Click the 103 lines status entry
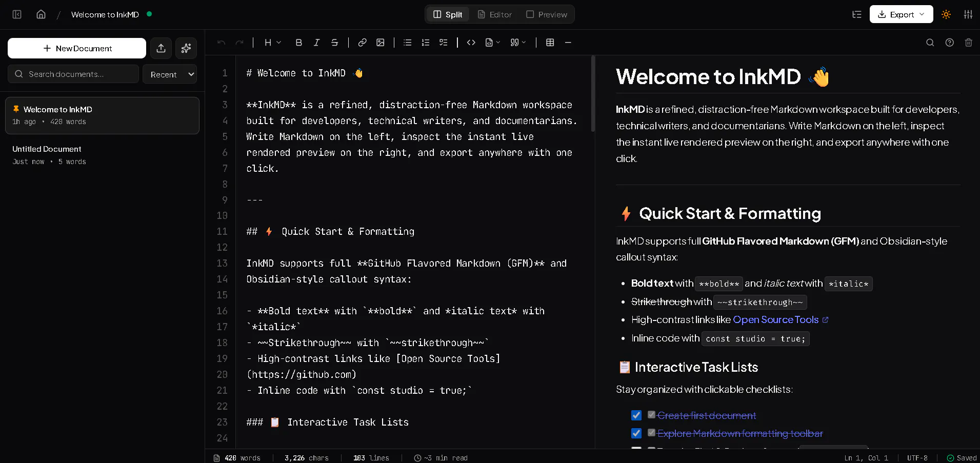 pos(371,458)
